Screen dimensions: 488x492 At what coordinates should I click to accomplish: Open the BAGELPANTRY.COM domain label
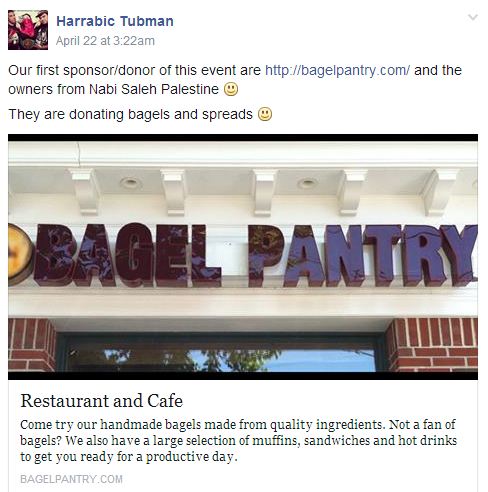click(x=71, y=479)
